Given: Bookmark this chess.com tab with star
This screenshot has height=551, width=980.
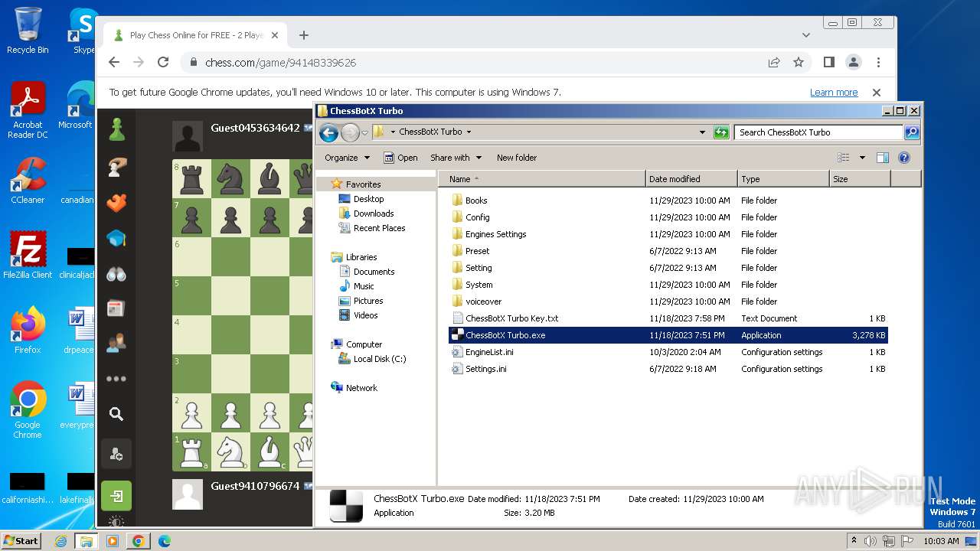Looking at the screenshot, I should click(x=799, y=63).
